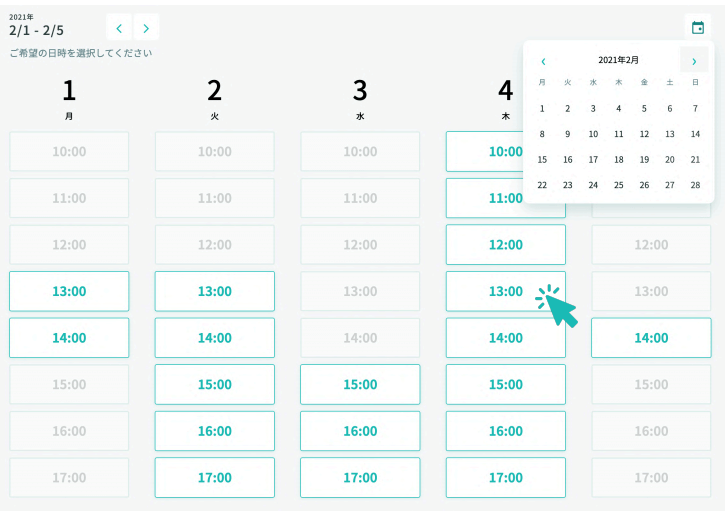The width and height of the screenshot is (725, 511).
Task: Select Monday 14:00 time slot
Action: point(69,338)
